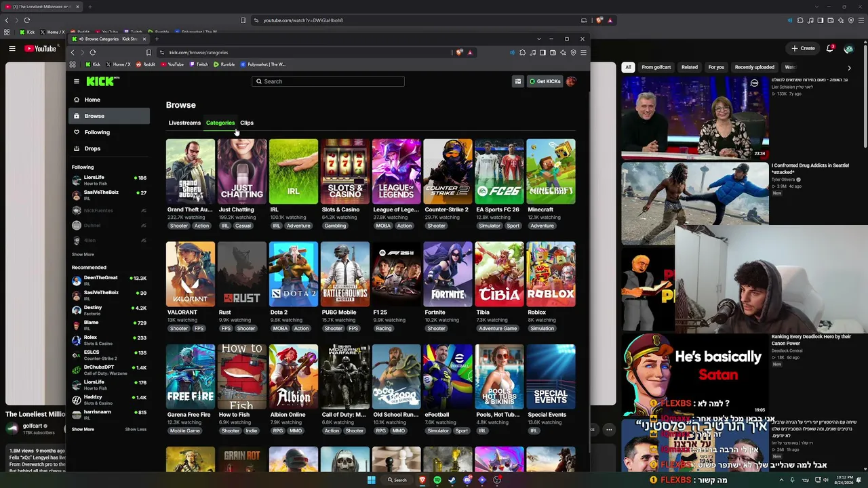Viewport: 868px width, 488px height.
Task: Click the YouTube logo in the back window
Action: (41, 49)
